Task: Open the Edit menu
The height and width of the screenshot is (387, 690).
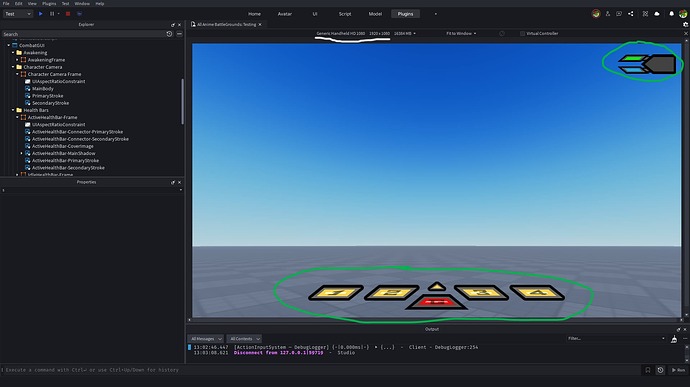Action: pyautogui.click(x=18, y=4)
